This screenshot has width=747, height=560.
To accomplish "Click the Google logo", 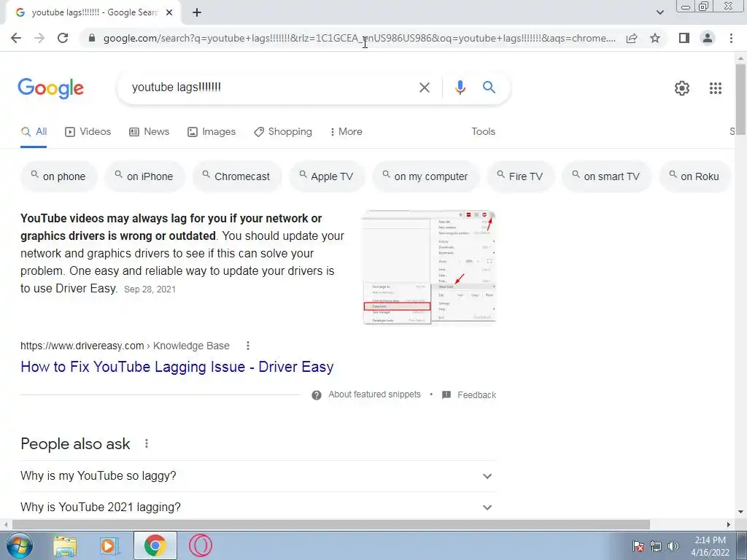I will click(x=51, y=88).
